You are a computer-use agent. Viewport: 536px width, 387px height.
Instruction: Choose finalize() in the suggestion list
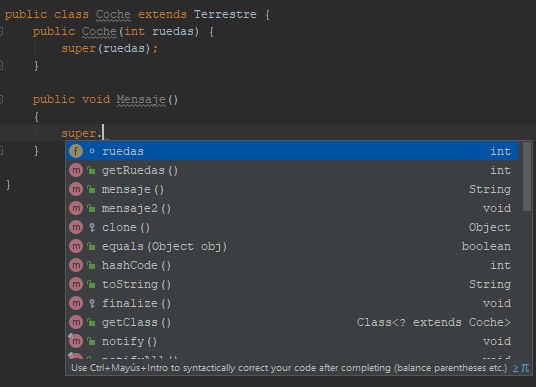point(292,303)
